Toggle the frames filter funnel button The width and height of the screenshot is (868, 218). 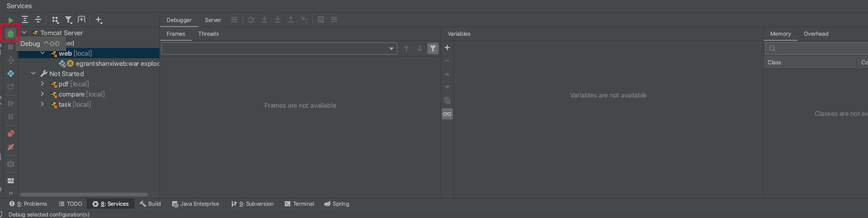click(x=433, y=49)
